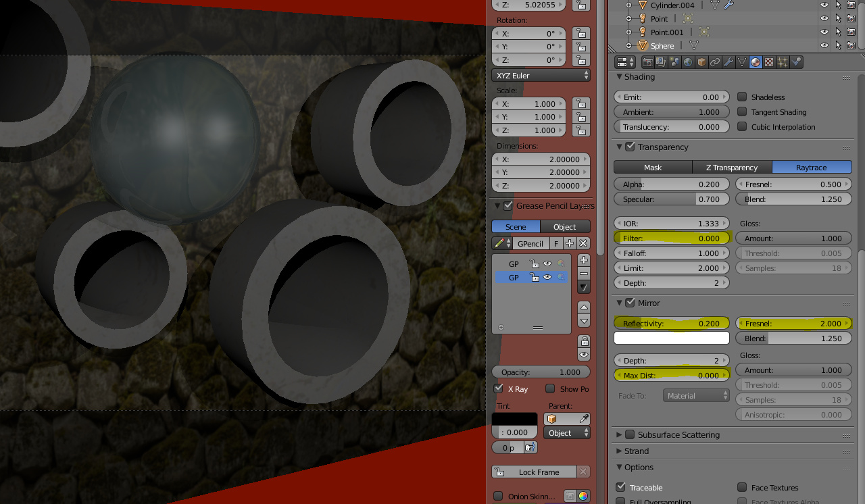Click the black Tint color swatch
Screen dimensions: 865x504
514,419
